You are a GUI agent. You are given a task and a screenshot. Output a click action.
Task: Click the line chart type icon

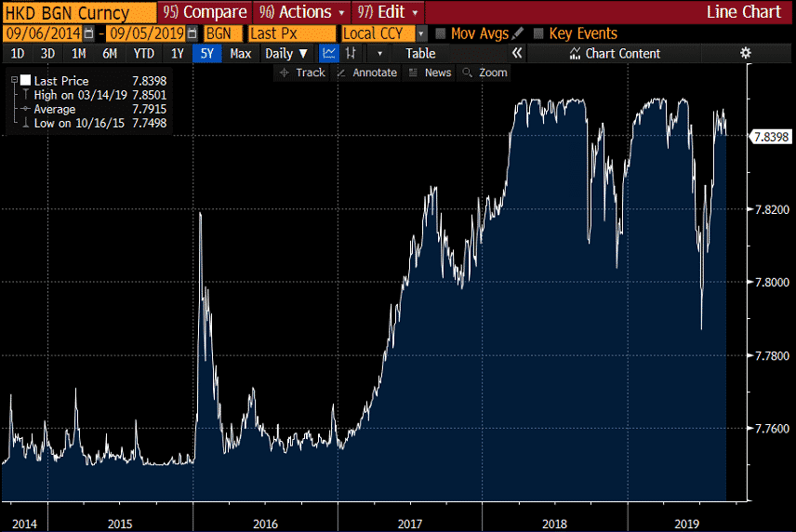328,53
